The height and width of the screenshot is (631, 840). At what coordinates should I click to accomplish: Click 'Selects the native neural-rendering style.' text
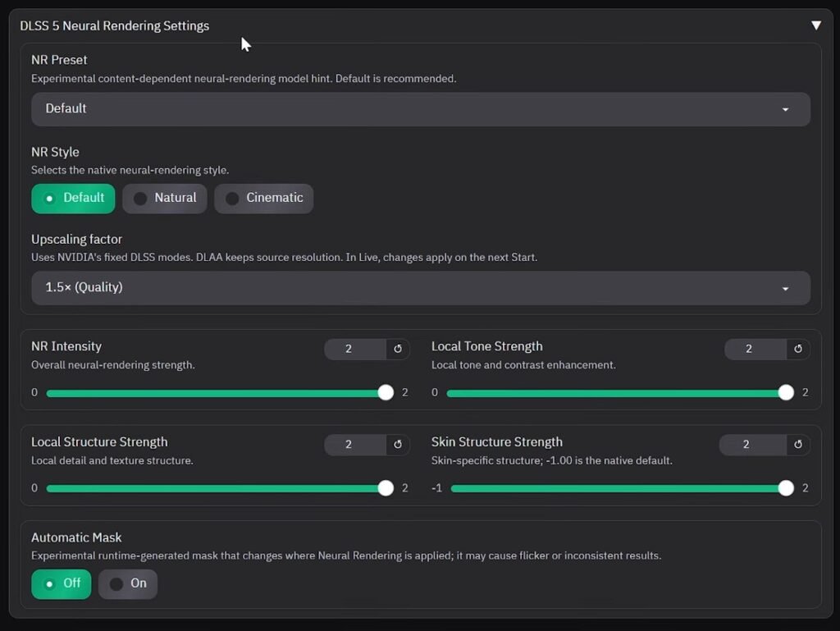(130, 171)
